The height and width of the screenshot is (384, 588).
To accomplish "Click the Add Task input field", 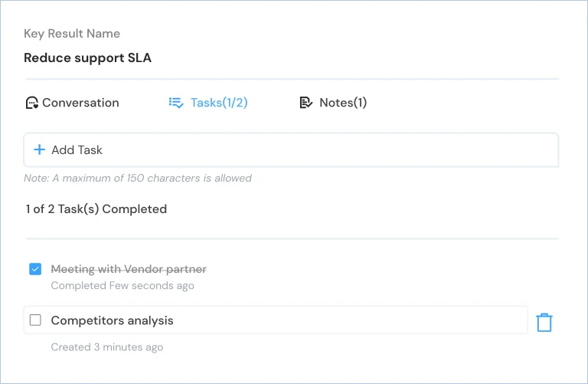I will coord(291,149).
